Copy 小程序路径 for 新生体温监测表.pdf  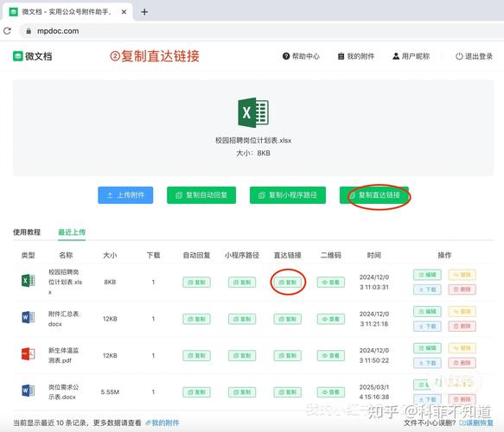(x=242, y=356)
